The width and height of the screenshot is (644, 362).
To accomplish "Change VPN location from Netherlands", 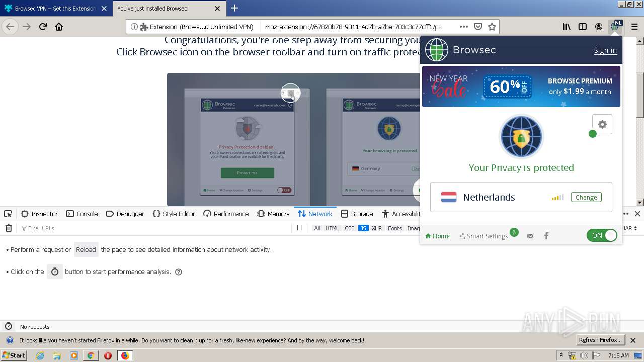I will tap(586, 197).
